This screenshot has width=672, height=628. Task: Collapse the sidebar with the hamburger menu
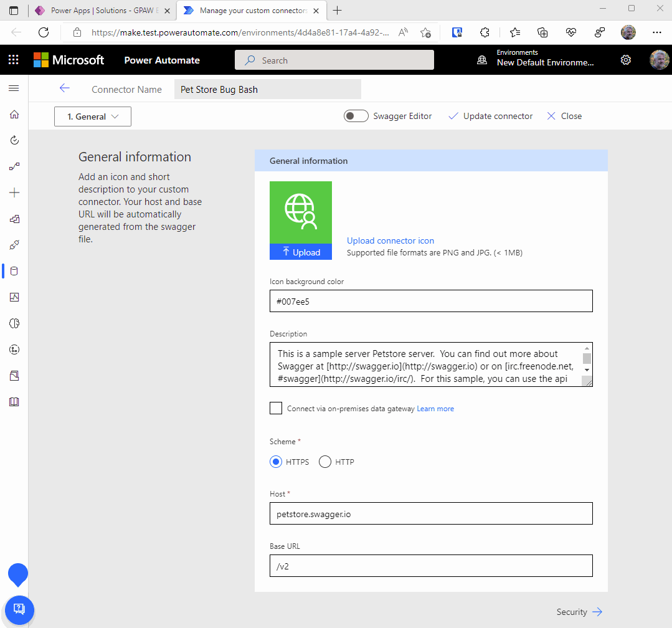click(14, 88)
